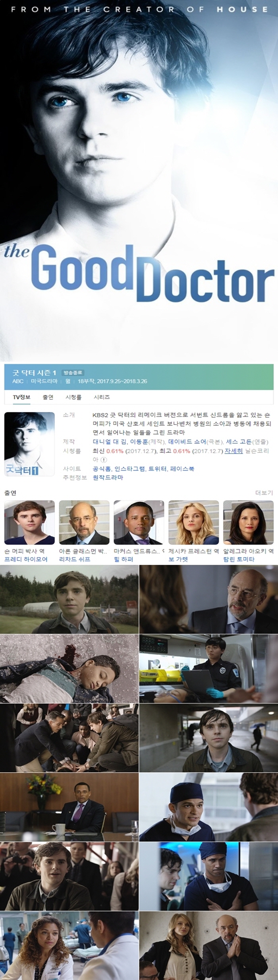
Task: Open the 공식홈 site link
Action: click(102, 469)
